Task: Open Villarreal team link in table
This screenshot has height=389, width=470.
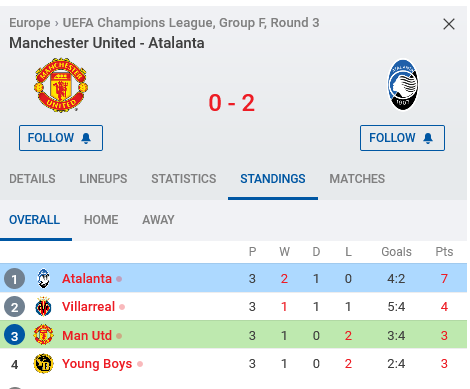Action: [x=88, y=307]
